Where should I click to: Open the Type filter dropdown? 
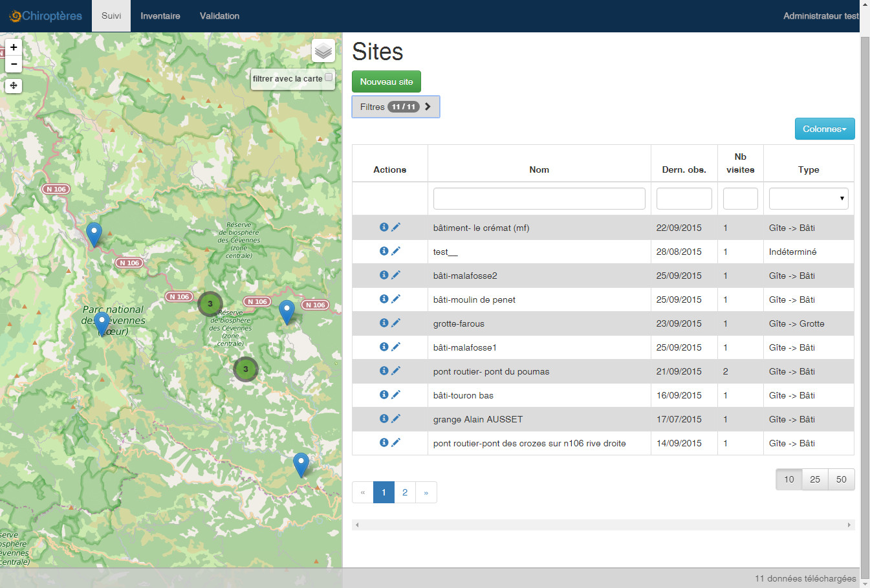tap(808, 199)
